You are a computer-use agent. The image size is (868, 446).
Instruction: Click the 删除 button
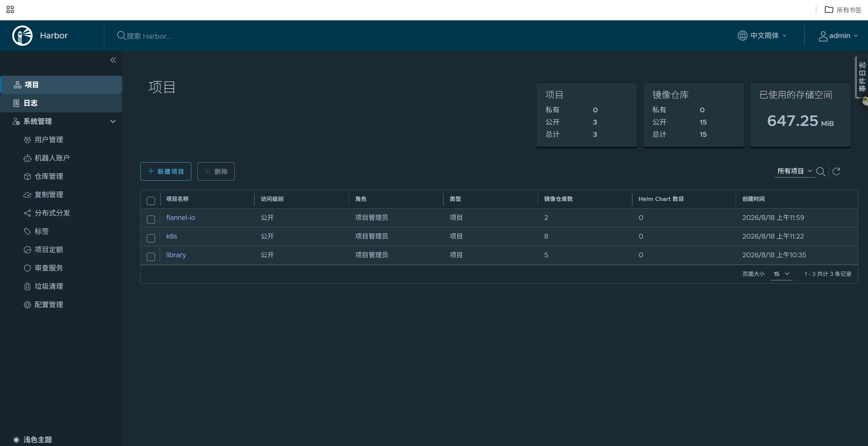pos(216,171)
